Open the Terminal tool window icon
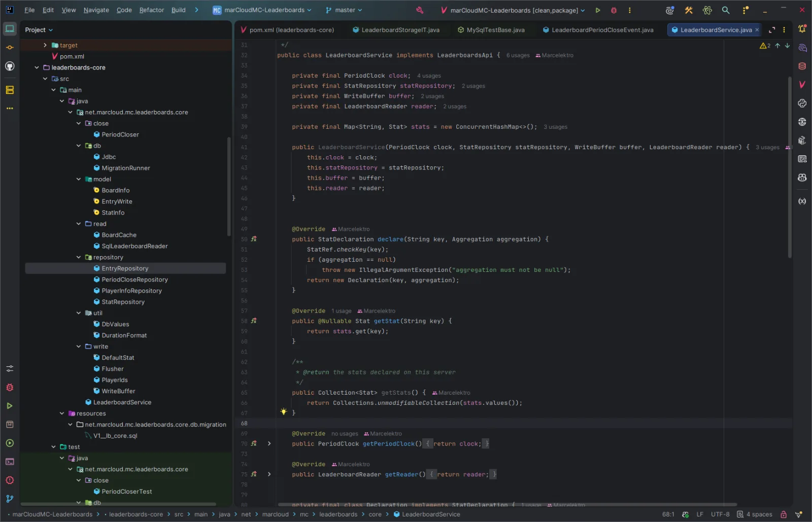This screenshot has width=812, height=522. tap(10, 462)
